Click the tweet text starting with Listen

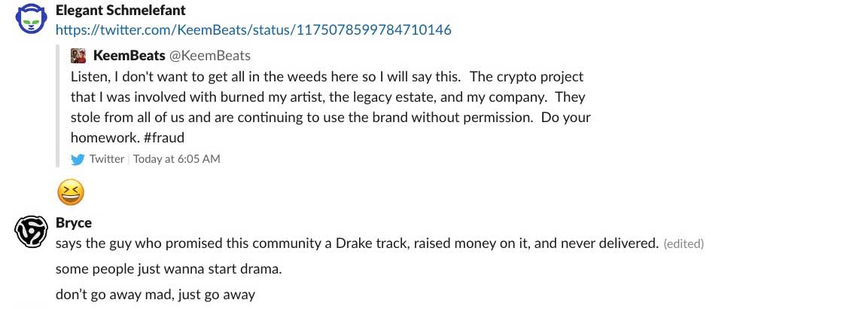pyautogui.click(x=331, y=107)
